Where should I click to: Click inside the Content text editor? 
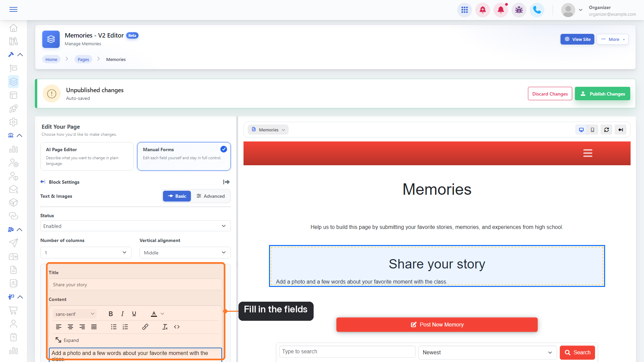[x=135, y=355]
